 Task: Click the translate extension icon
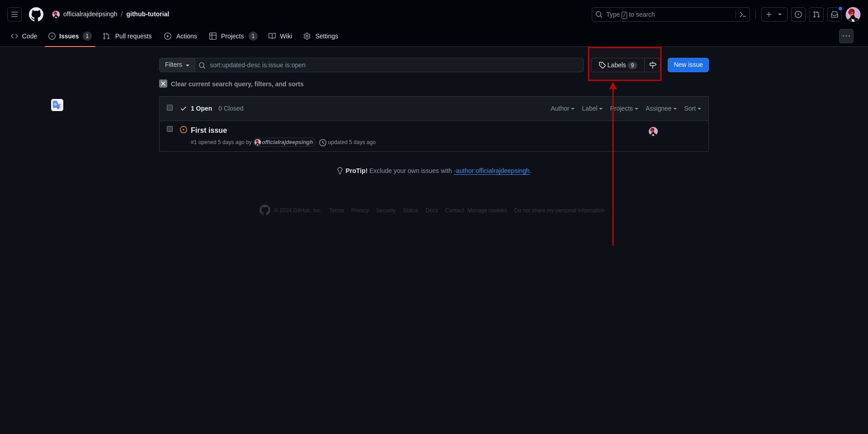pyautogui.click(x=57, y=105)
